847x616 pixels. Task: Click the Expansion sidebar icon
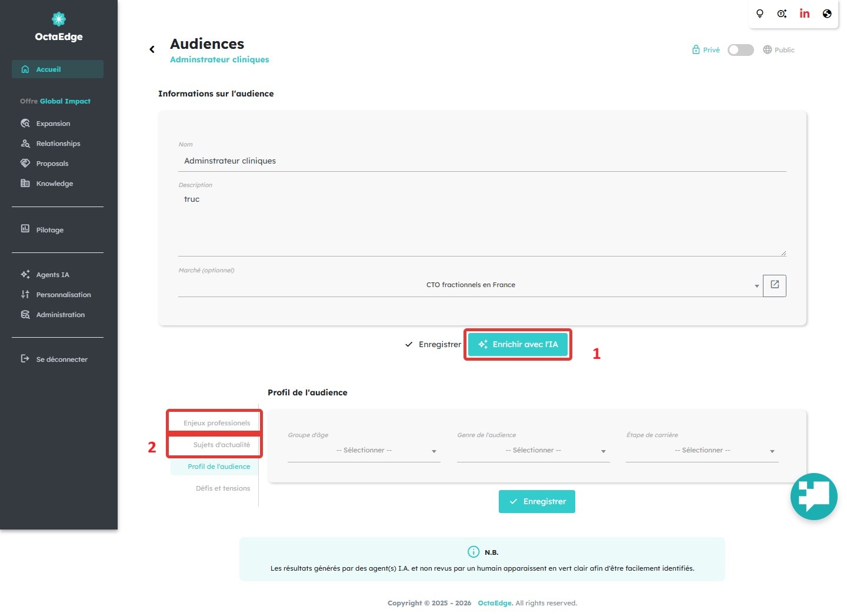pos(25,124)
